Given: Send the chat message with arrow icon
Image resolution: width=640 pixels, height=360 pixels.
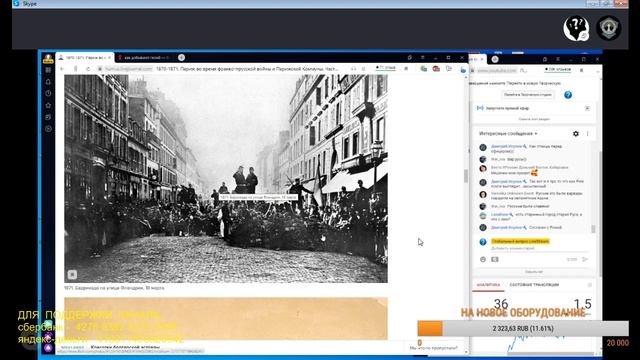Looking at the screenshot, I should click(585, 259).
